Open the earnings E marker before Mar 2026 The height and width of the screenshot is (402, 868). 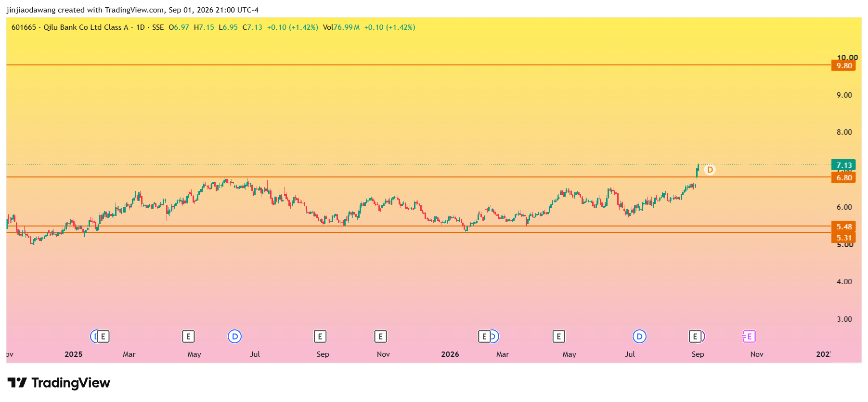484,337
